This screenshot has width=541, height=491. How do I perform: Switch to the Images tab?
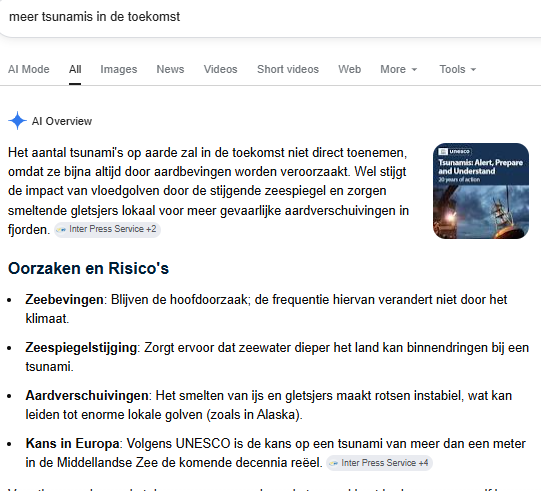(119, 69)
